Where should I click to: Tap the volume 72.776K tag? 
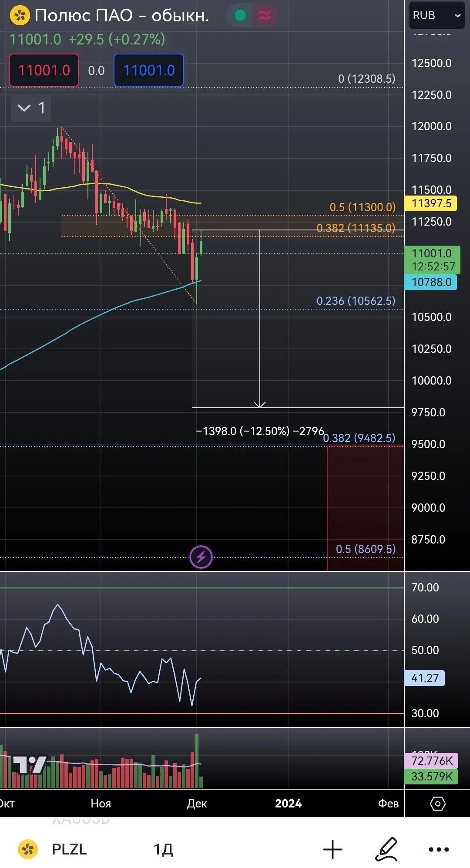431,760
